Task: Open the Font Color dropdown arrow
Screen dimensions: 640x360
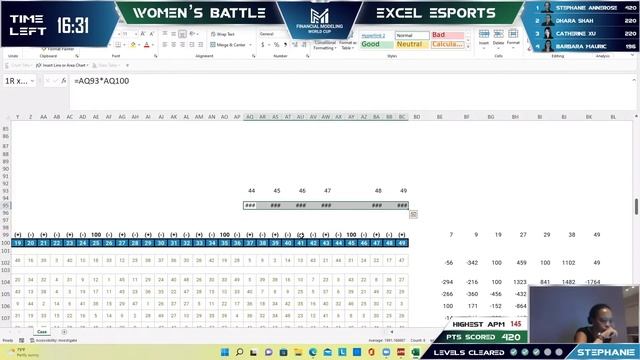Action: tap(153, 45)
